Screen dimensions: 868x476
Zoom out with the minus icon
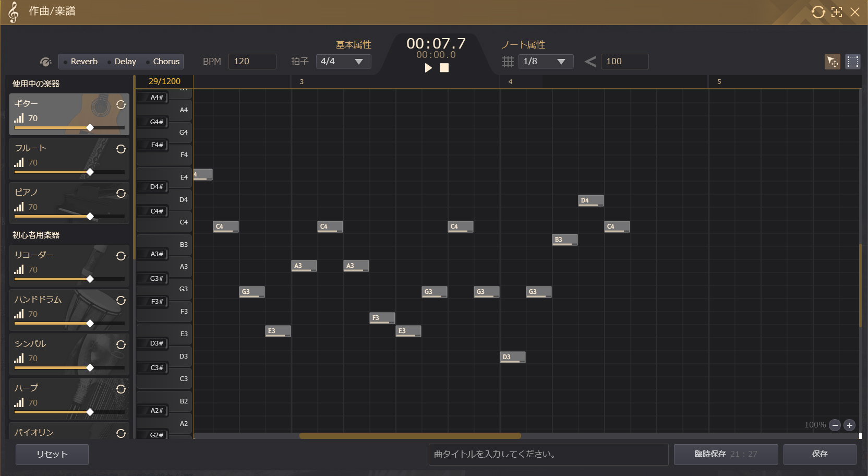(835, 425)
